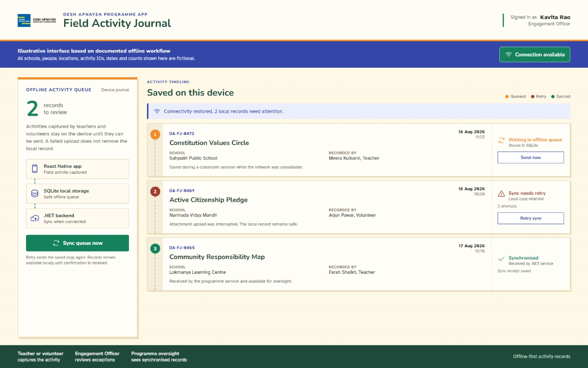Click Retry sync for Active Citizenship Pledge
Image resolution: width=588 pixels, height=368 pixels.
tap(530, 218)
